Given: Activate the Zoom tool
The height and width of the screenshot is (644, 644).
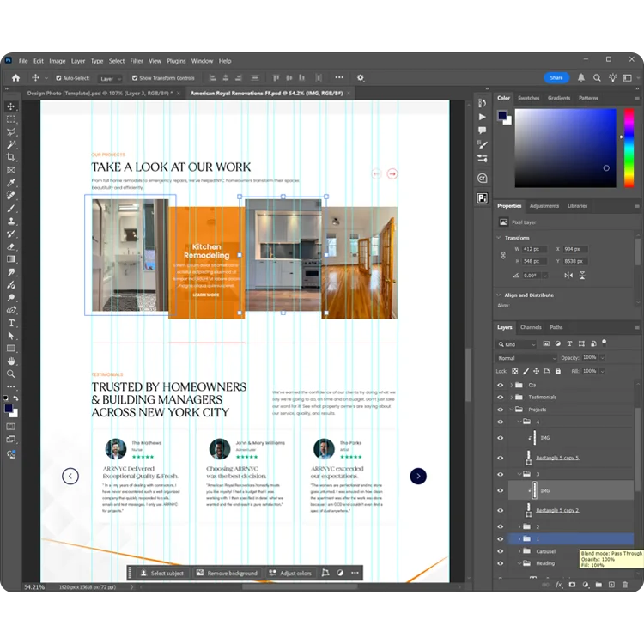Looking at the screenshot, I should click(x=11, y=374).
